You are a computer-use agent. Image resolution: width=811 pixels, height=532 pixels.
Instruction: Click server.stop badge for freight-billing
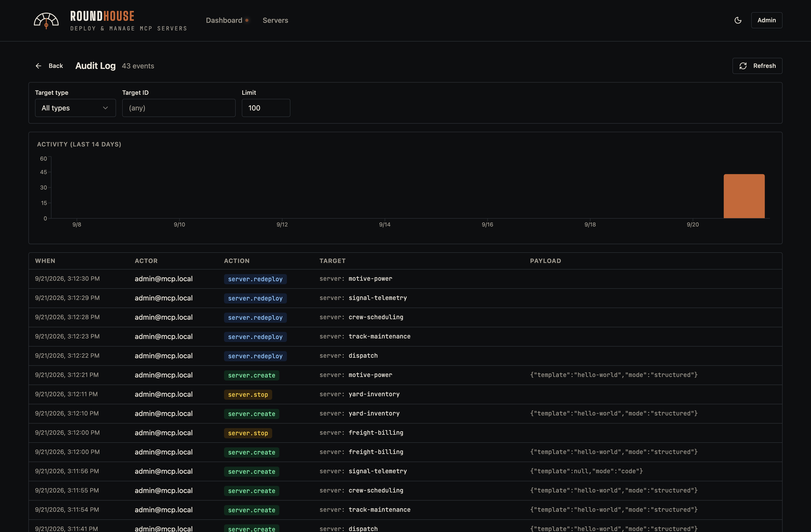pos(248,433)
